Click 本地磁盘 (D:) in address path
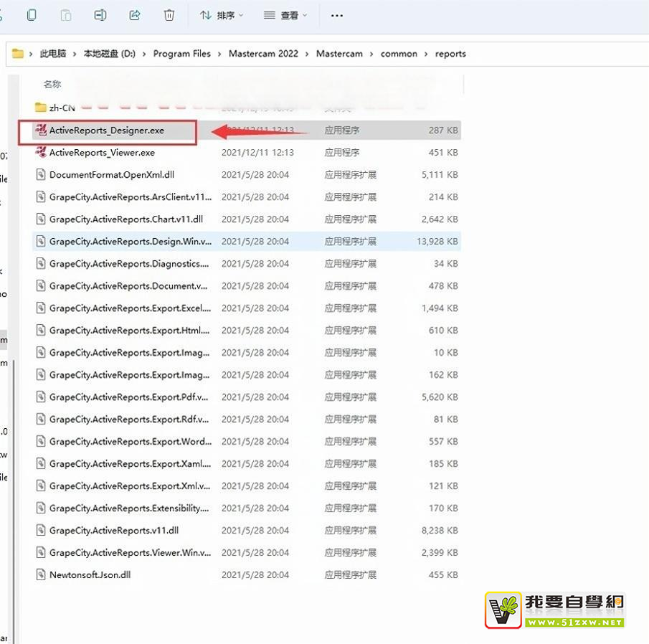The image size is (649, 644). (109, 54)
